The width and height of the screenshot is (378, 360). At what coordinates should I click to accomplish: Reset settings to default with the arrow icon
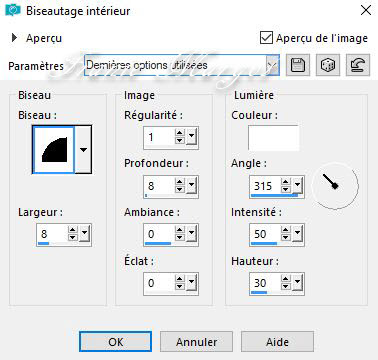[x=358, y=65]
